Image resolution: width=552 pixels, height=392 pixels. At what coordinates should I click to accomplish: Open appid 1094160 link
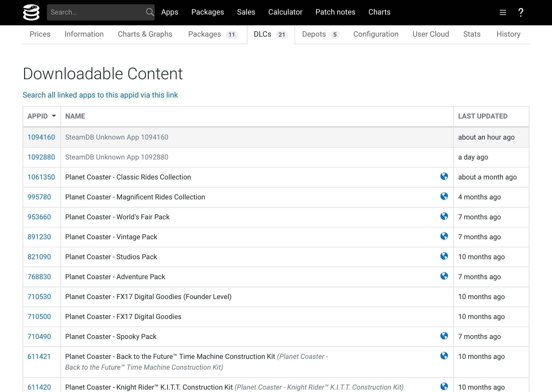pos(41,137)
